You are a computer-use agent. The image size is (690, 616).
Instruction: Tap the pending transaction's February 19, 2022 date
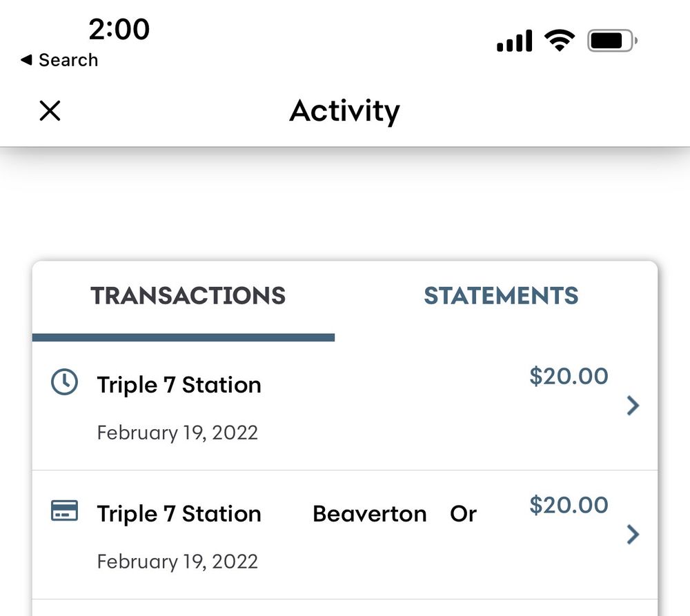177,433
